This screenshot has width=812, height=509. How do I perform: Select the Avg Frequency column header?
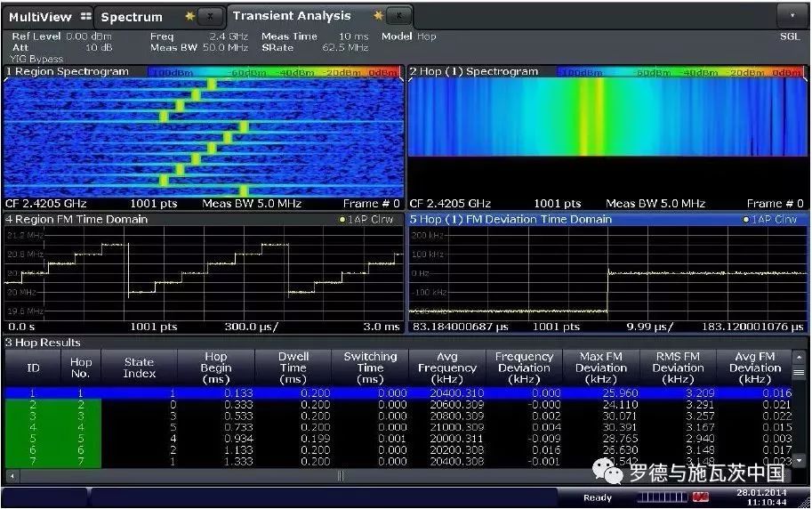click(x=447, y=368)
